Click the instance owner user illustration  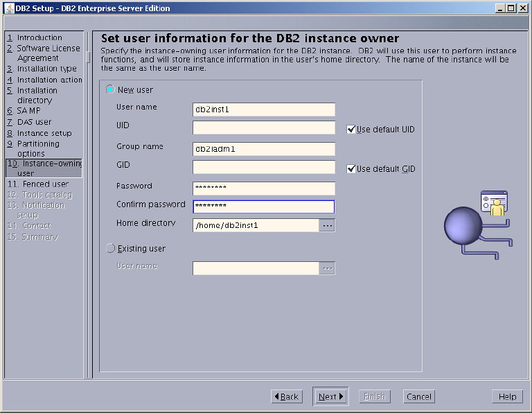click(x=478, y=225)
